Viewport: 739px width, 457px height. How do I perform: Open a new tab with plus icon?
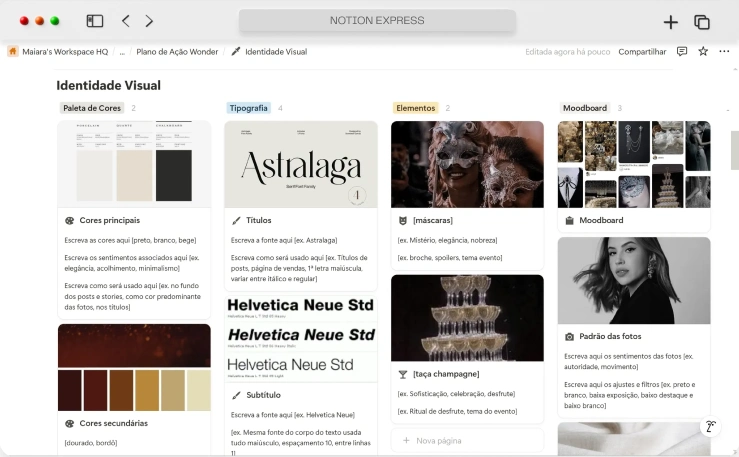point(670,22)
